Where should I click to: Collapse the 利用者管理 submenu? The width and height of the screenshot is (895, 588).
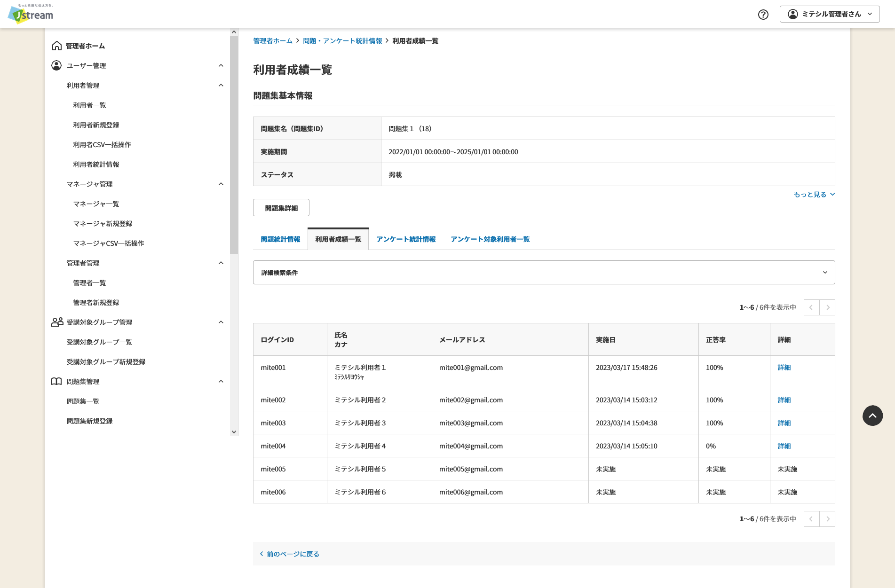click(x=221, y=85)
